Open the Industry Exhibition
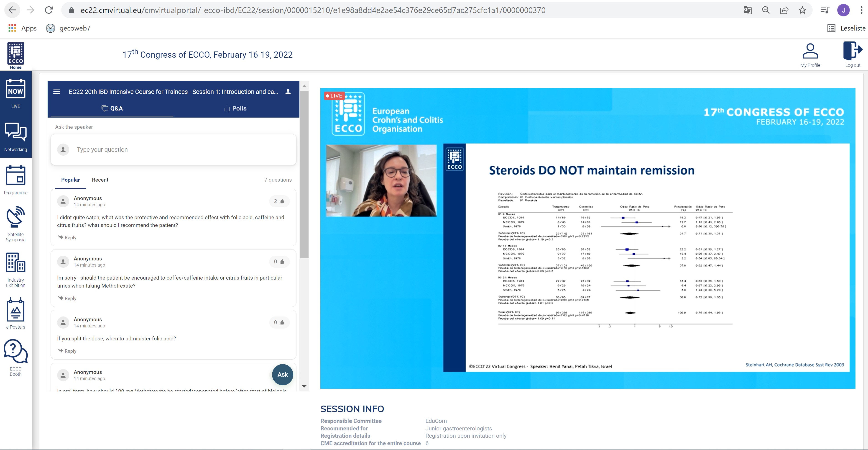The height and width of the screenshot is (450, 868). click(x=15, y=270)
